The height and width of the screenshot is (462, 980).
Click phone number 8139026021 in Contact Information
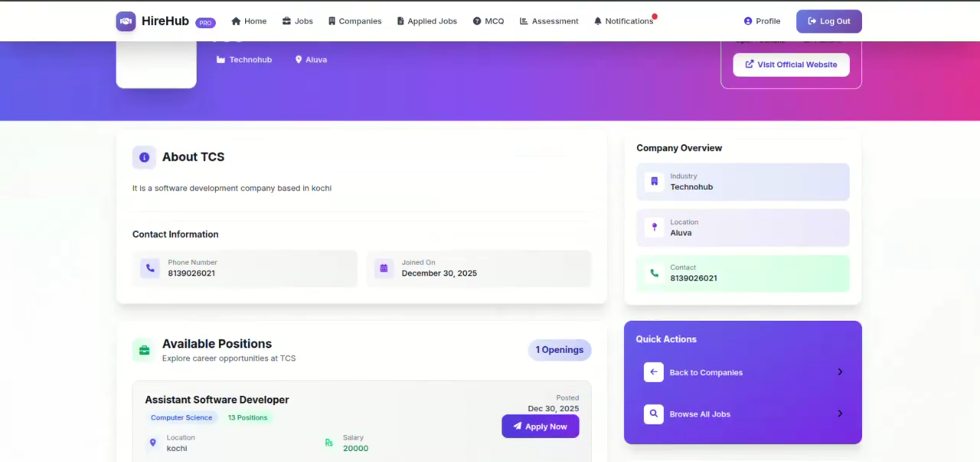point(191,274)
